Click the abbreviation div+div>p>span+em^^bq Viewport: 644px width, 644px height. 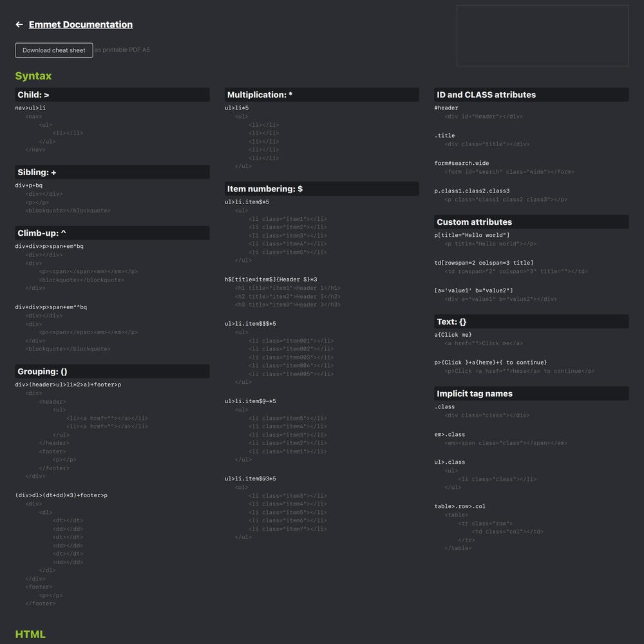[51, 307]
